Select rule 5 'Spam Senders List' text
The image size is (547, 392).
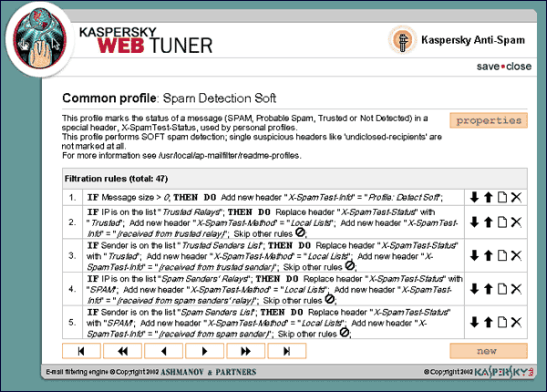click(217, 312)
